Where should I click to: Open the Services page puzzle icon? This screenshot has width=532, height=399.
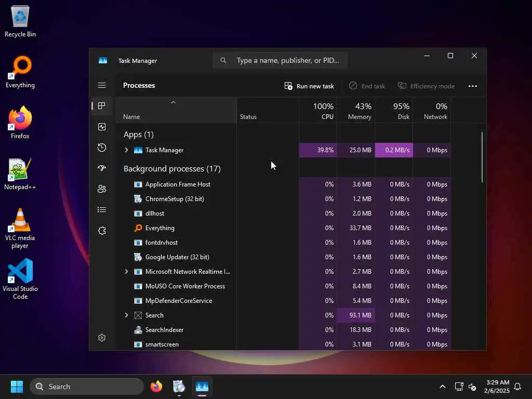click(x=102, y=231)
